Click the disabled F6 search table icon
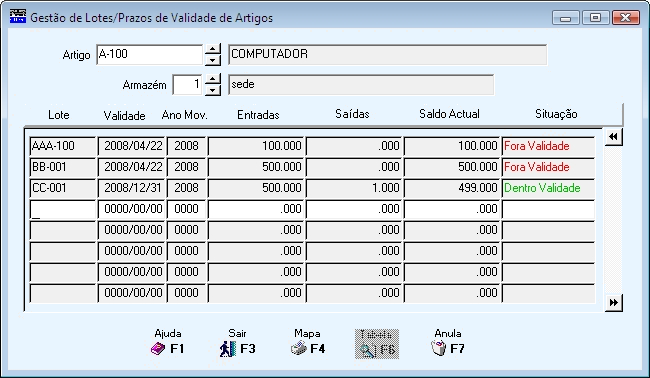 tap(368, 350)
